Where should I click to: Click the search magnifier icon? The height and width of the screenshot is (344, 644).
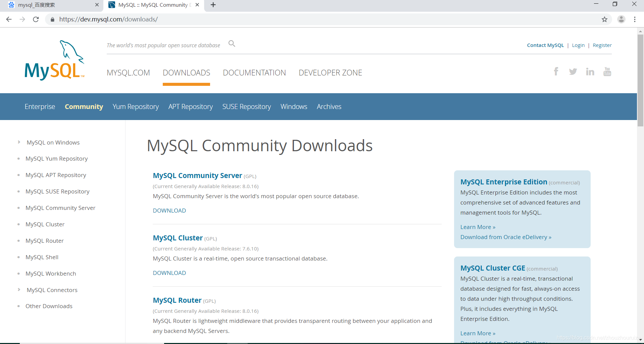[232, 44]
